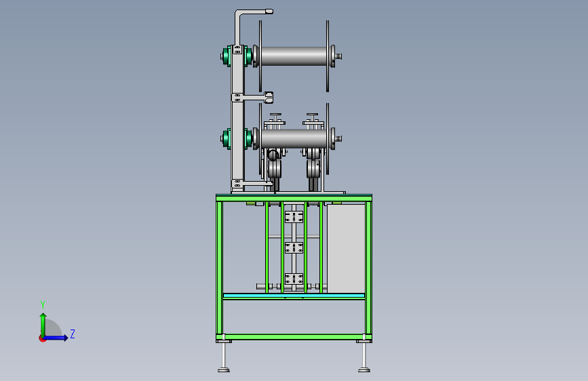Select the top mounting block on center rail
Screen dimensions: 588x381
[x=294, y=217]
